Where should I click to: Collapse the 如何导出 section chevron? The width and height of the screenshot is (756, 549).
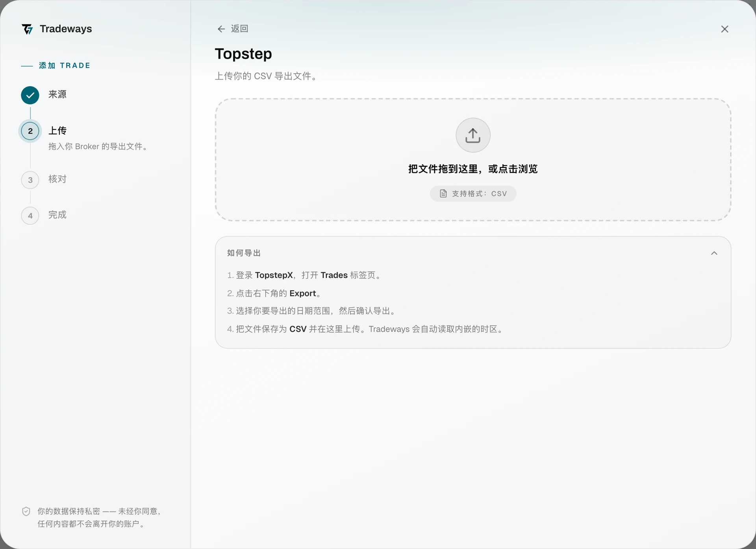click(x=714, y=253)
